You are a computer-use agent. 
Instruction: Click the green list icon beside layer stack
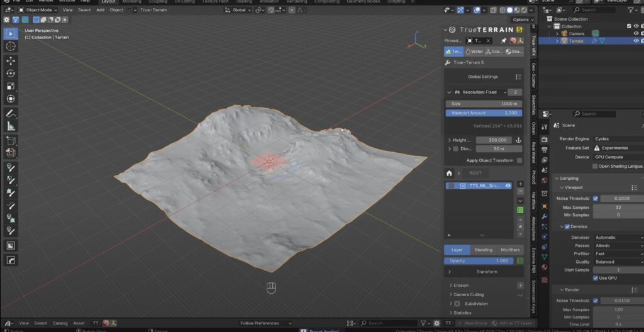pos(520,210)
